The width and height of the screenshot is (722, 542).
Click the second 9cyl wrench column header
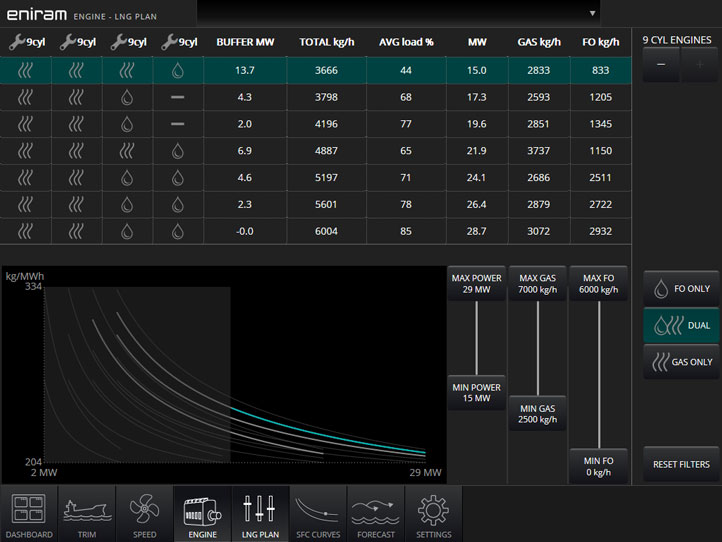(x=77, y=42)
